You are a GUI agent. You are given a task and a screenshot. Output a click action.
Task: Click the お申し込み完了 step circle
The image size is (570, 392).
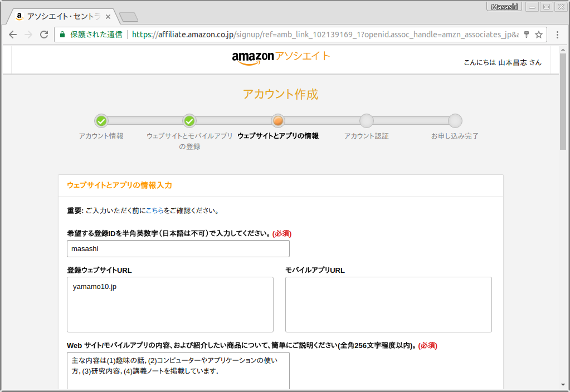pyautogui.click(x=455, y=121)
